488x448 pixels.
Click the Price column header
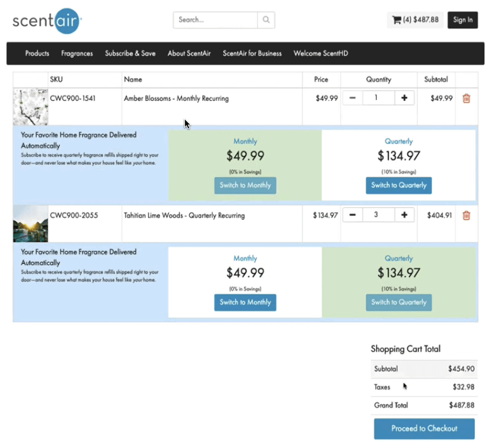click(321, 79)
